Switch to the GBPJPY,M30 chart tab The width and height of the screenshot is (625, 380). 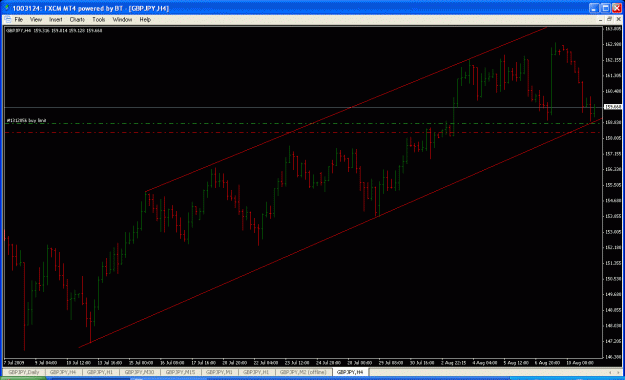pyautogui.click(x=140, y=372)
